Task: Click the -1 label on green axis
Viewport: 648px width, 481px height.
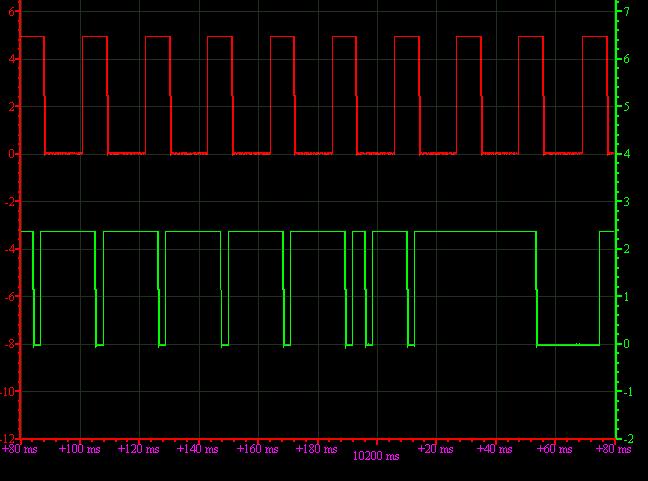Action: click(626, 392)
